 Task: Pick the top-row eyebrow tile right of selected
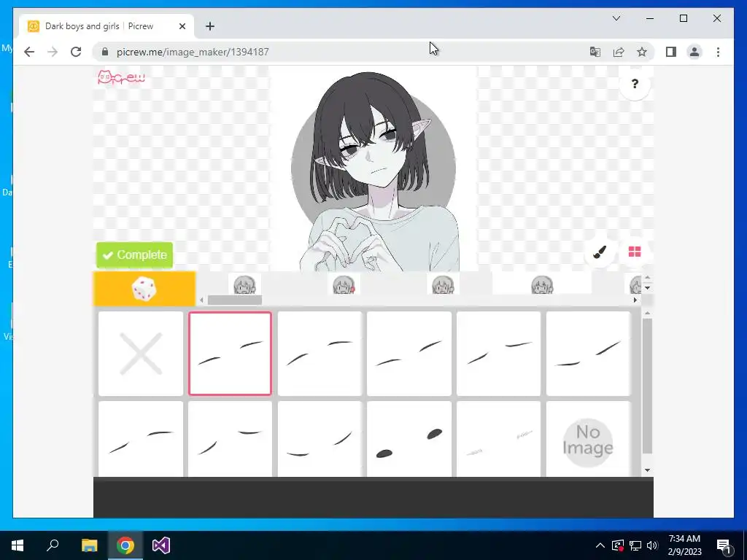click(x=320, y=354)
